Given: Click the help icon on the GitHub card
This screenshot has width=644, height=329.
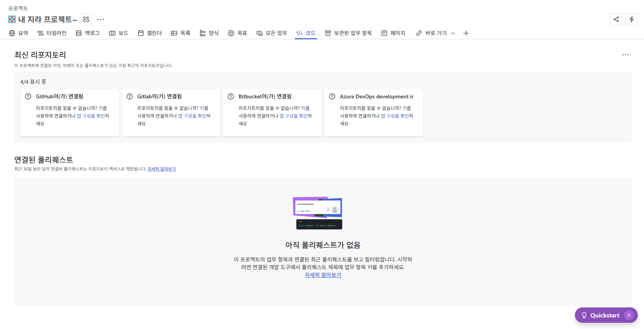Looking at the screenshot, I should (28, 96).
